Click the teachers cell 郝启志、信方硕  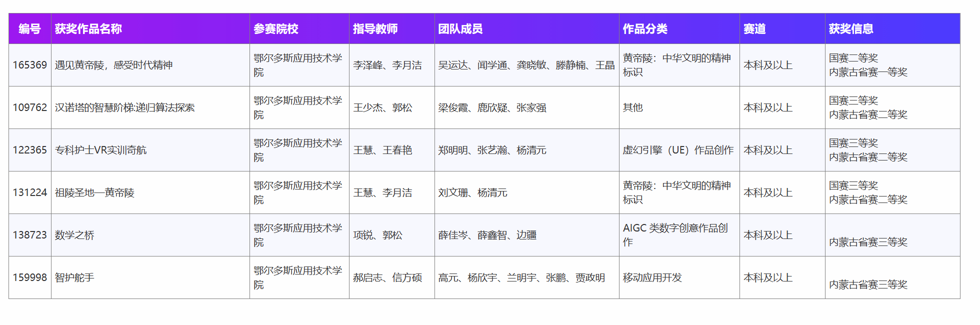387,277
